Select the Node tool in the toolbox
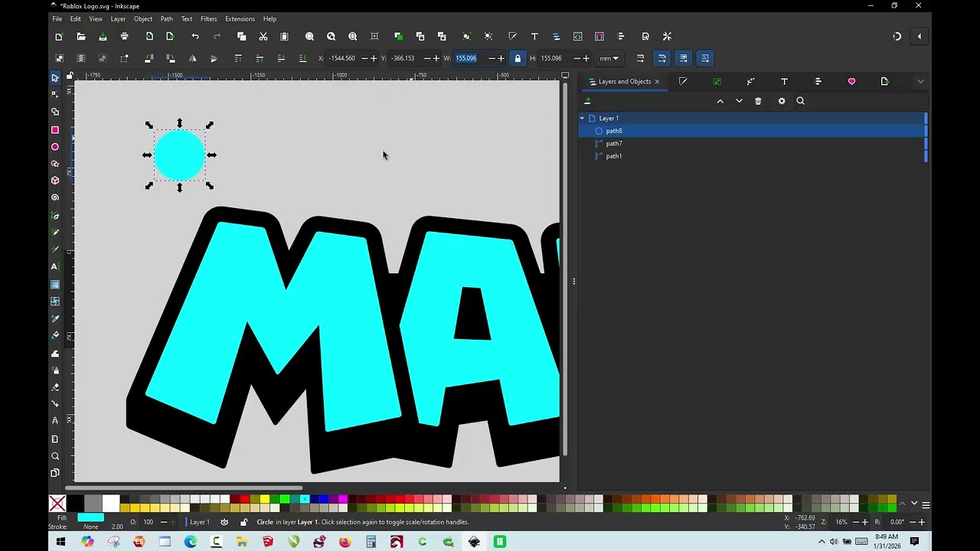The height and width of the screenshot is (551, 980). coord(55,94)
